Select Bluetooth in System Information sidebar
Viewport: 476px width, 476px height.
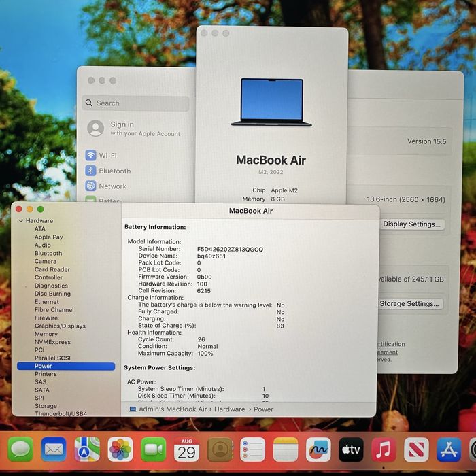click(48, 253)
